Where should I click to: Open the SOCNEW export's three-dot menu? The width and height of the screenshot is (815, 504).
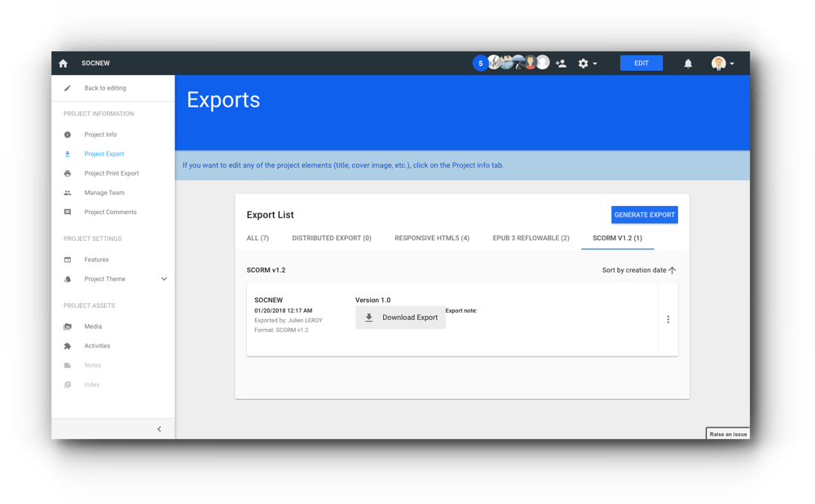[x=668, y=320]
